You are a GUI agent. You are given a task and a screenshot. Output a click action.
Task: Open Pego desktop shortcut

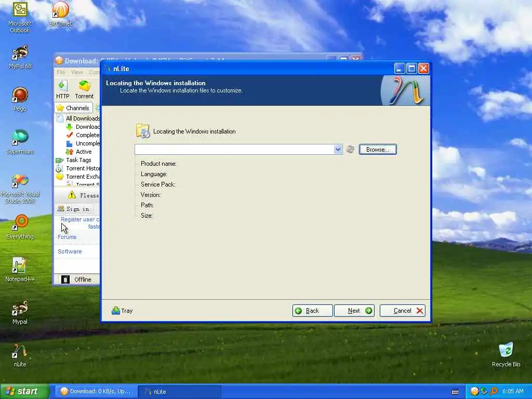point(20,99)
